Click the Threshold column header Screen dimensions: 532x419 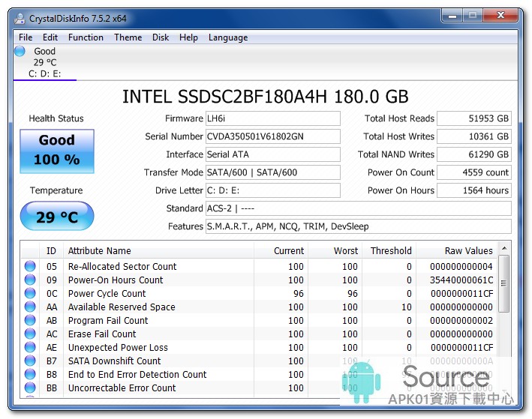click(x=389, y=250)
